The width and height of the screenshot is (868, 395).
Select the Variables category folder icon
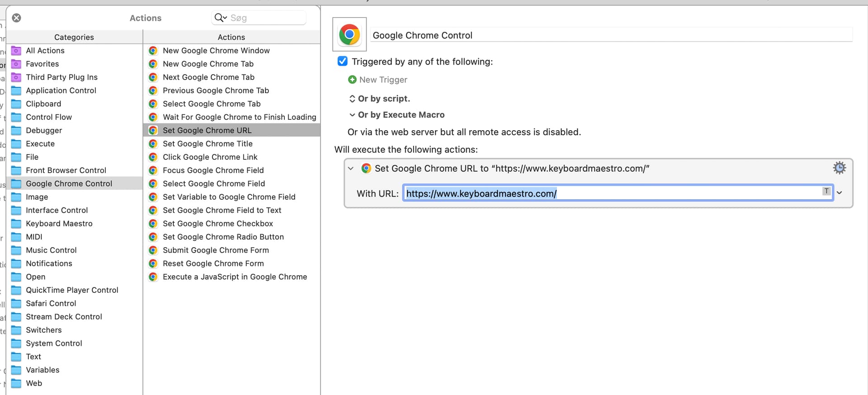tap(16, 370)
